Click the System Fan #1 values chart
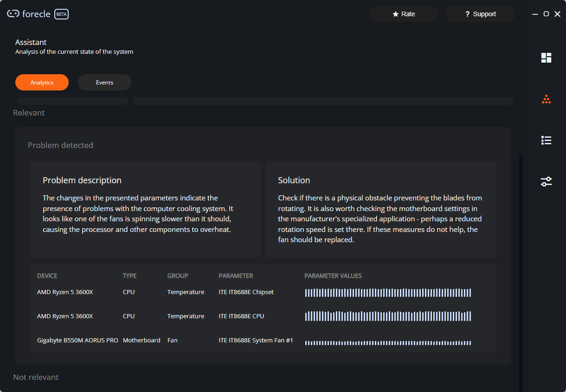Screen dimensions: 566x392 (388, 343)
